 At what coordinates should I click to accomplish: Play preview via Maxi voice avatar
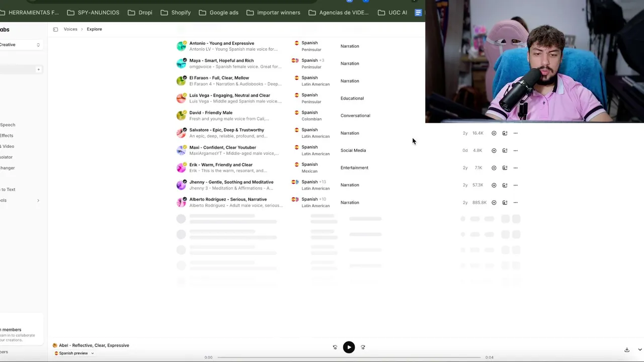(x=181, y=150)
